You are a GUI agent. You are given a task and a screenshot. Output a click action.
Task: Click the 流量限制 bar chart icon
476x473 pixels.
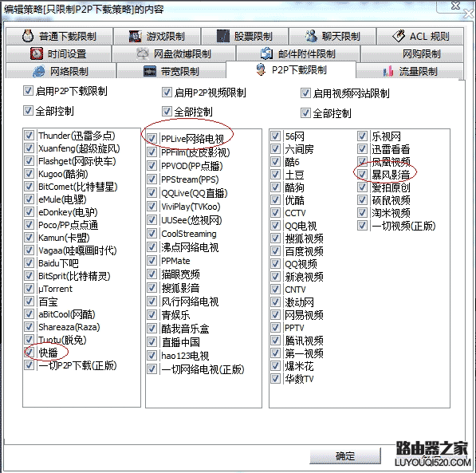tap(388, 72)
